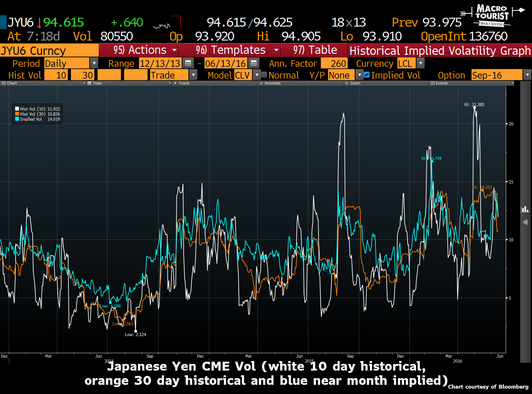Viewport: 532px width, 394px height.
Task: Click the Low: 4.588 chart label
Action: (110, 306)
